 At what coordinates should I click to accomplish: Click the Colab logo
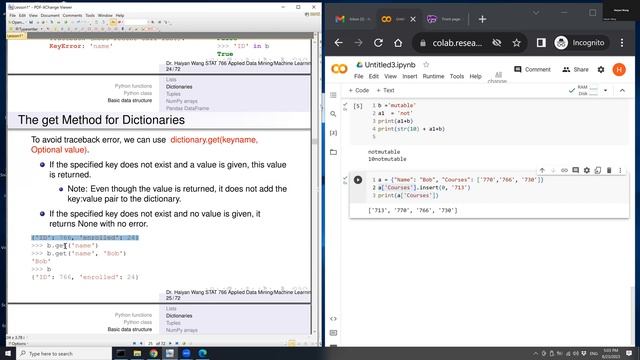coord(339,69)
